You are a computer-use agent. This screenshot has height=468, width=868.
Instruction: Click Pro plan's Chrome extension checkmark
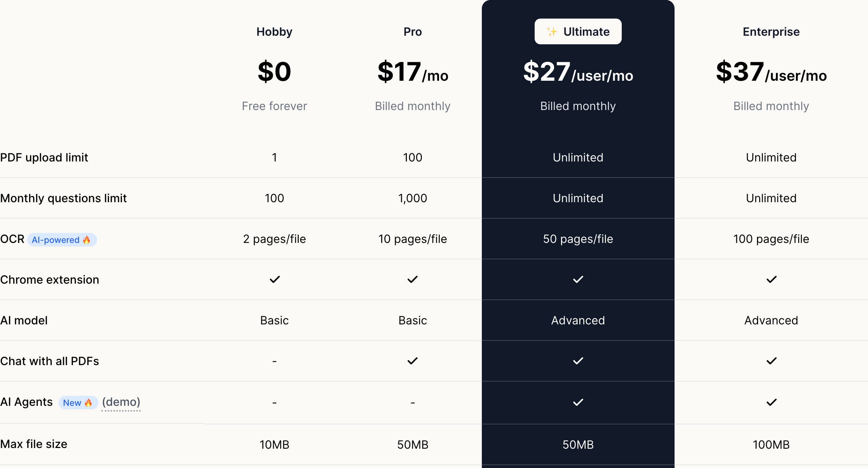pyautogui.click(x=413, y=279)
